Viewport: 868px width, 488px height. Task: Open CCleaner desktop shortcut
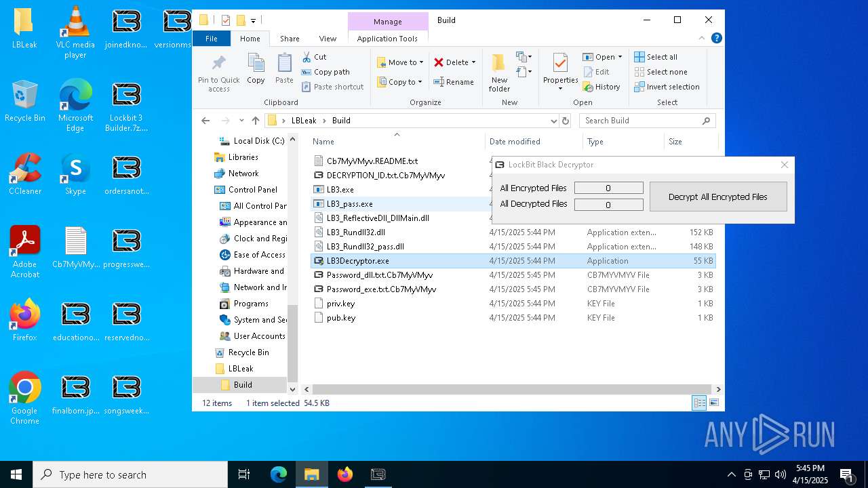click(25, 175)
